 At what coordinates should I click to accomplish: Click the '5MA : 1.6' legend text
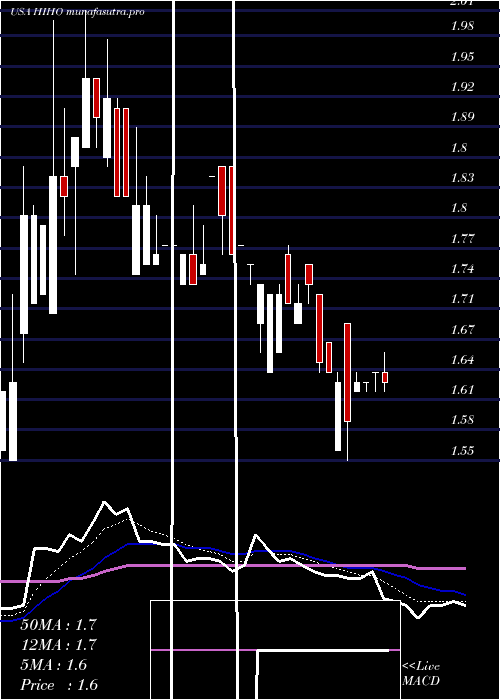click(x=54, y=665)
